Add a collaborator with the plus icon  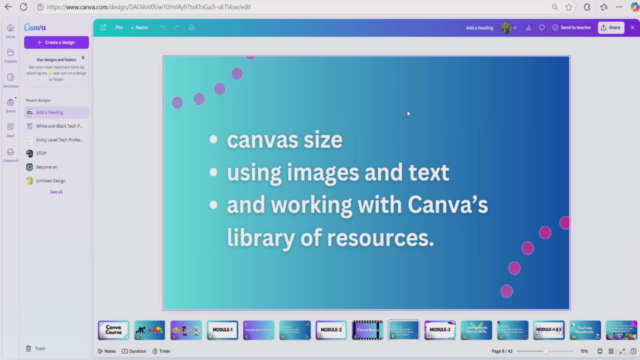tap(515, 28)
